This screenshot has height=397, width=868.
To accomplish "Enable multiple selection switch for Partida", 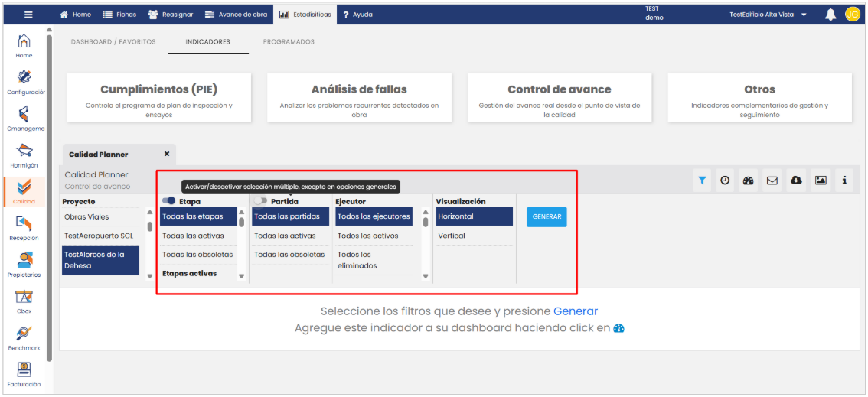I will click(261, 201).
